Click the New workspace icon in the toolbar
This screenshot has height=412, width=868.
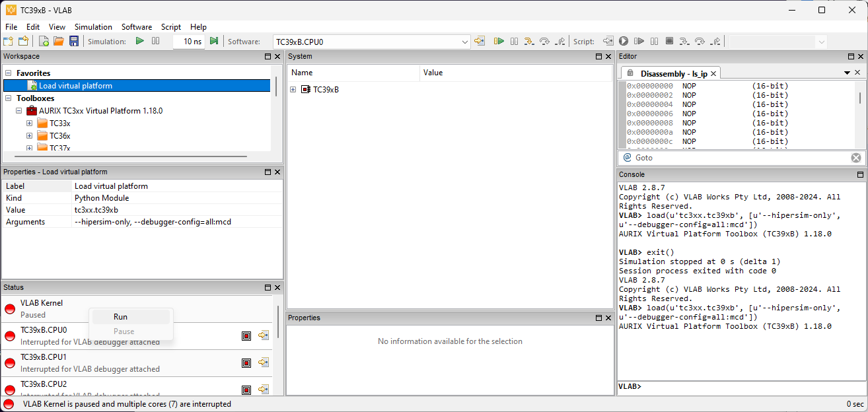click(9, 41)
